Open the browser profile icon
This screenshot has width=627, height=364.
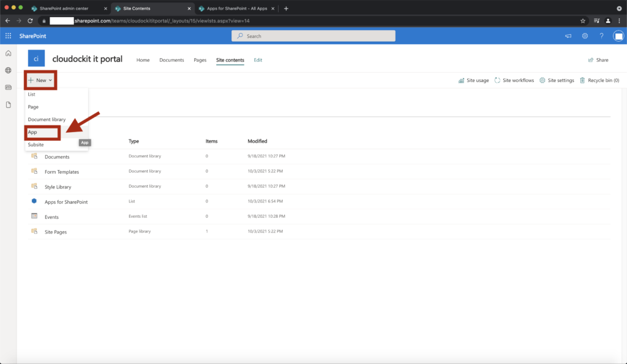(608, 21)
